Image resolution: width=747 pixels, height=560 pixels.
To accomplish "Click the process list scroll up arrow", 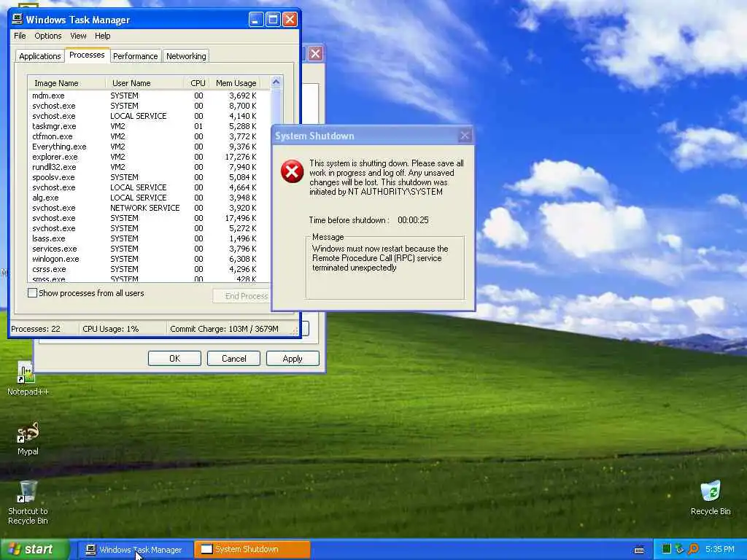I will click(x=276, y=82).
